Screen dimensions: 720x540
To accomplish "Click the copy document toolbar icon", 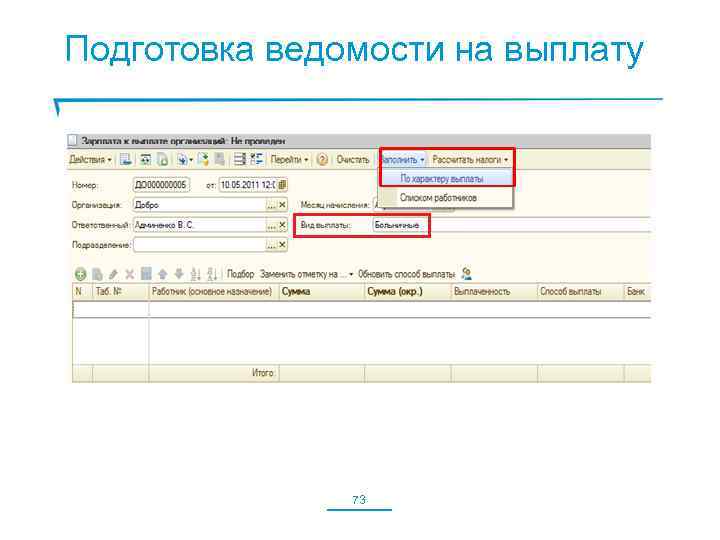I will tap(163, 159).
